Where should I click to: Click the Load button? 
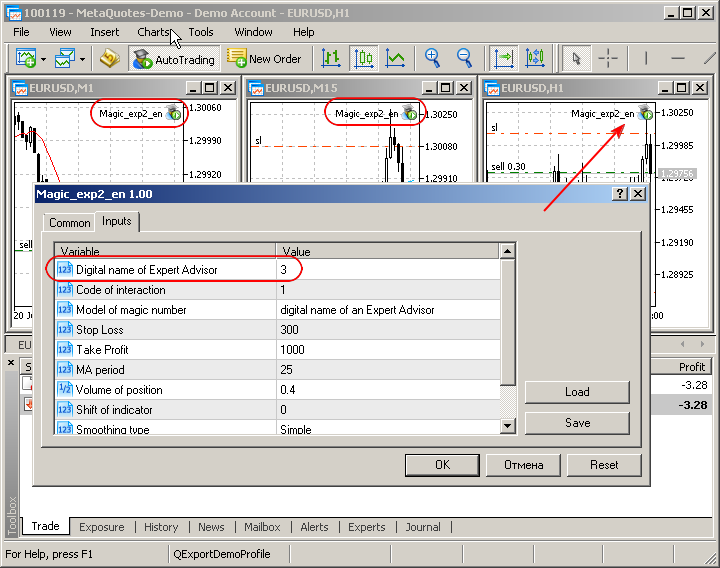[x=577, y=392]
